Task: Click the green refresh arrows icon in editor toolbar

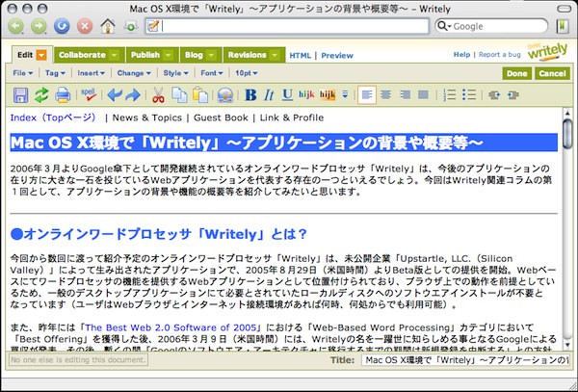Action: click(41, 95)
